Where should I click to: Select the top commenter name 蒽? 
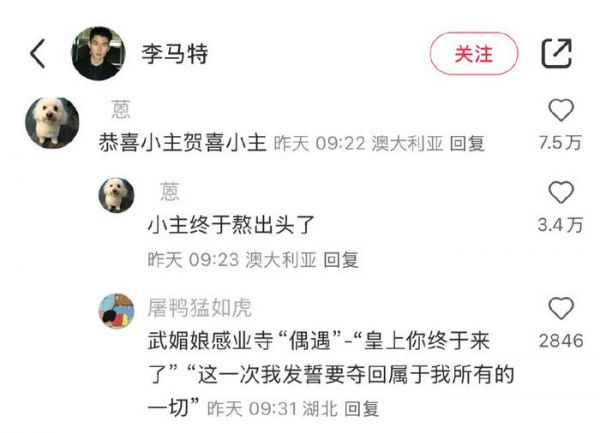click(121, 110)
